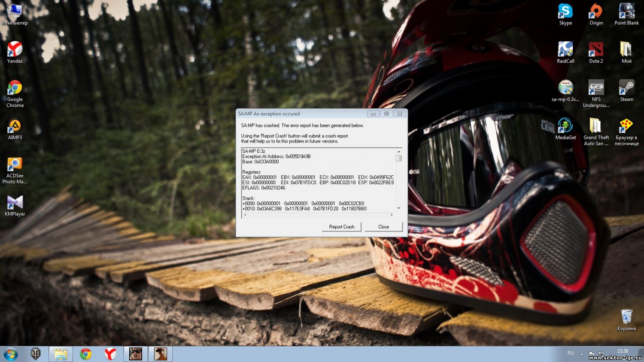Select the KMPlayer desktop shortcut
Screen dimensions: 644x362
(x=15, y=205)
